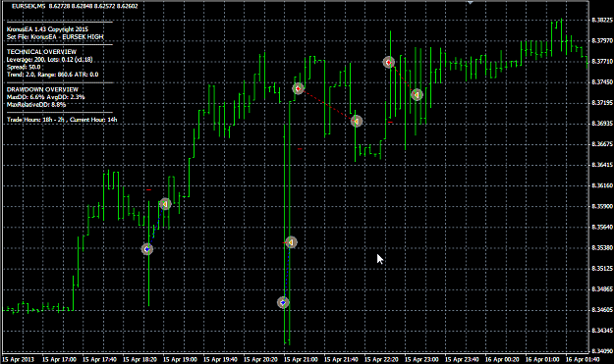Click the 8.35125 price axis label
The width and height of the screenshot is (614, 364).
click(602, 269)
